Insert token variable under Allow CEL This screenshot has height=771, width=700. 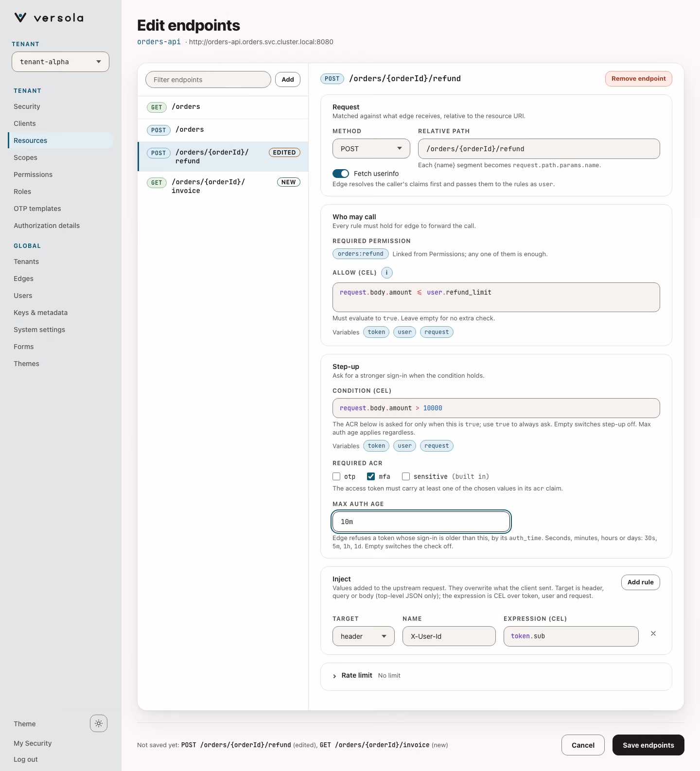[376, 332]
